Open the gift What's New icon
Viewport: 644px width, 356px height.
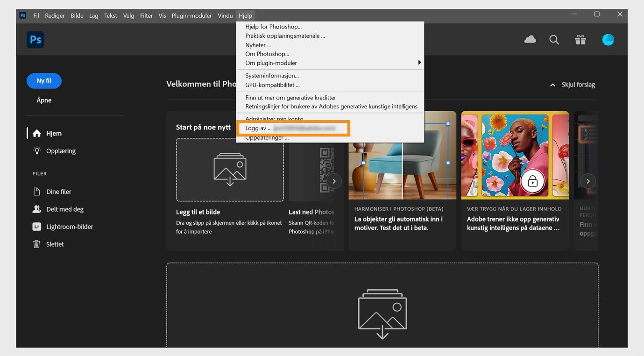pos(580,40)
